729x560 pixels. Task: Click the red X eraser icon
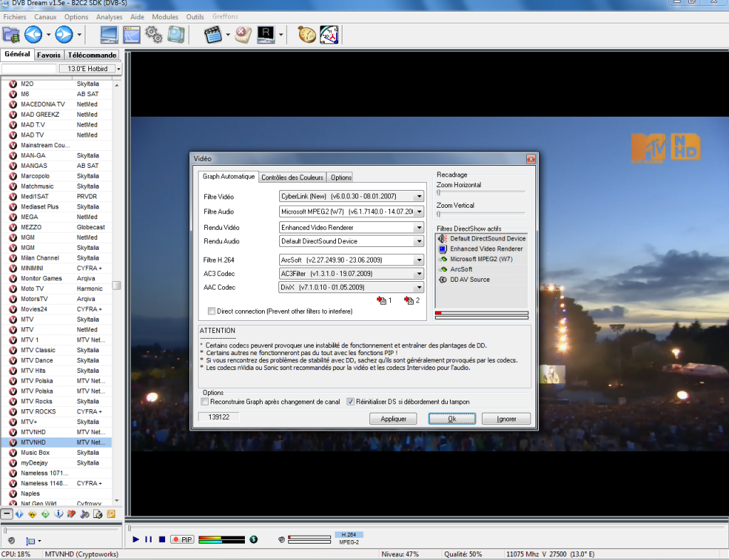click(x=243, y=35)
